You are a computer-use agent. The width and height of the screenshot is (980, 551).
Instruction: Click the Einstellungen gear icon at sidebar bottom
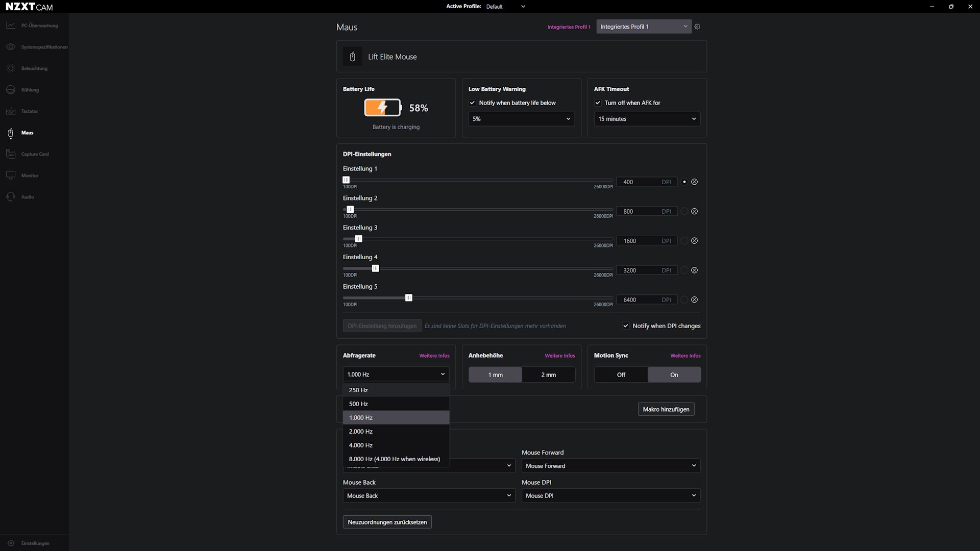pos(11,543)
